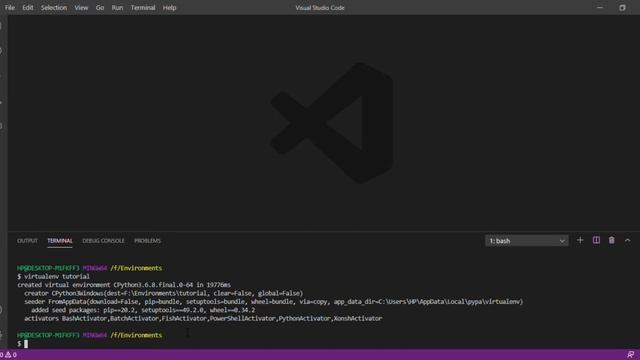This screenshot has height=360, width=640.
Task: Open the '1: bash' terminal selector dropdown
Action: tap(527, 241)
